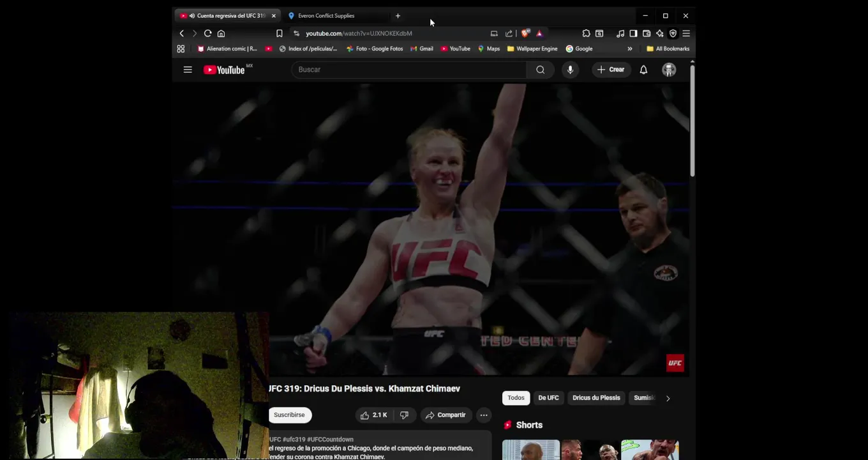Open the Leo AI sparkle icon
The image size is (868, 460).
point(660,33)
